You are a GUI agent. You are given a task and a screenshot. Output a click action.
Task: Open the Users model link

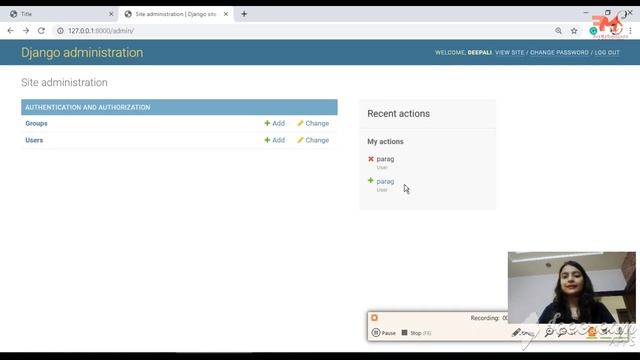coord(34,140)
